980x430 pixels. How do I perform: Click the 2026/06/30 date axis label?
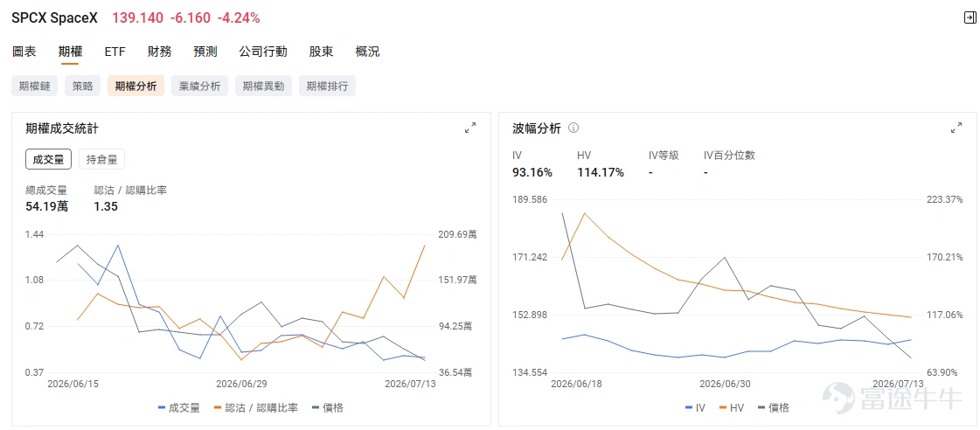tap(725, 384)
